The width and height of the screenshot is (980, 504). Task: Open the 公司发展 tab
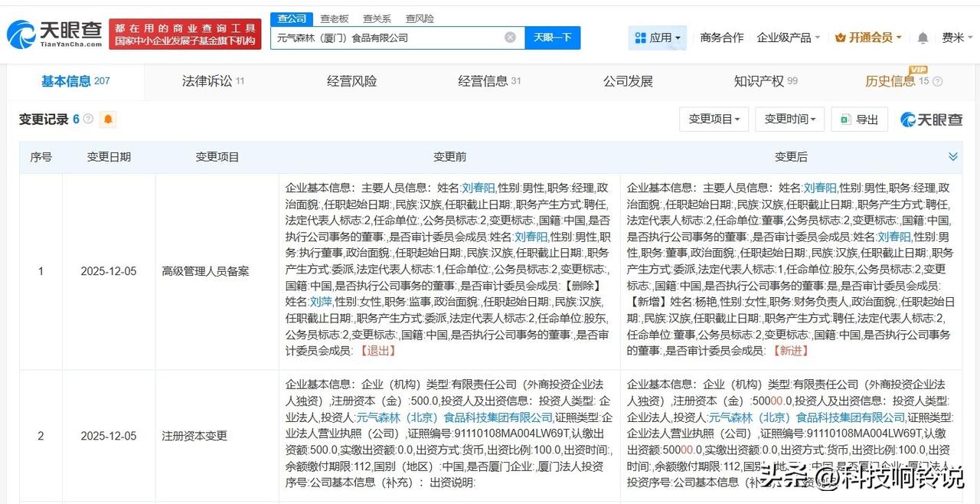click(x=628, y=81)
